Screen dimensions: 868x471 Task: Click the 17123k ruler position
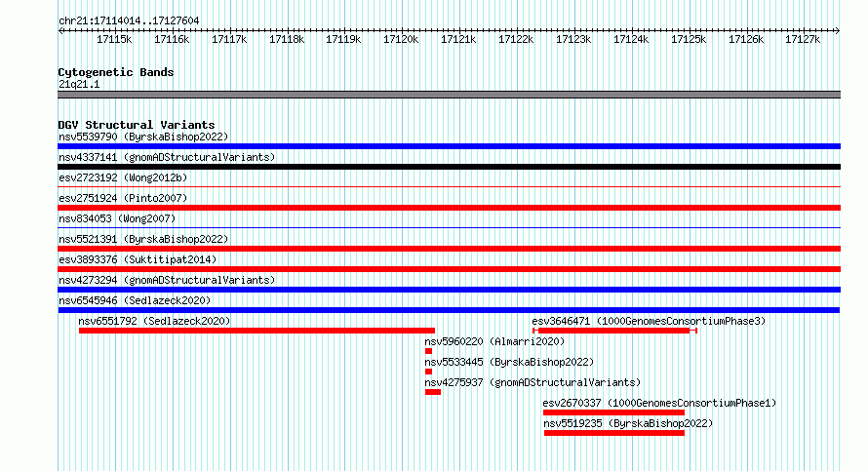tap(573, 39)
